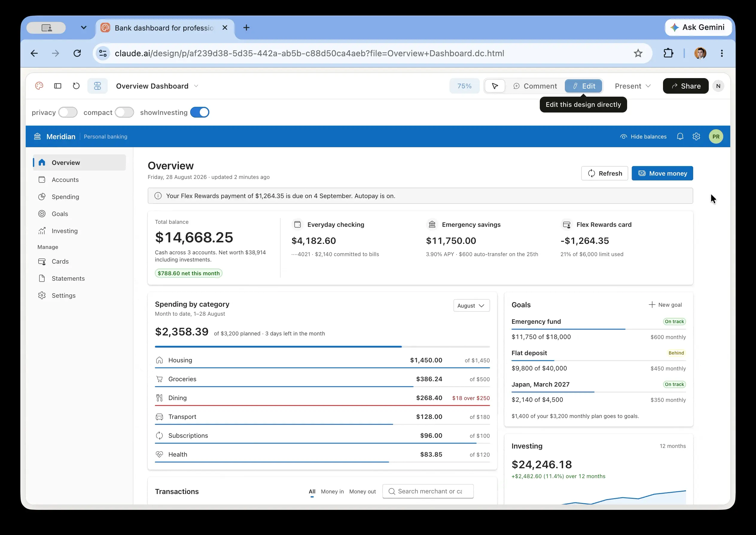This screenshot has width=756, height=535.
Task: Toggle the privacy switch
Action: pyautogui.click(x=68, y=112)
